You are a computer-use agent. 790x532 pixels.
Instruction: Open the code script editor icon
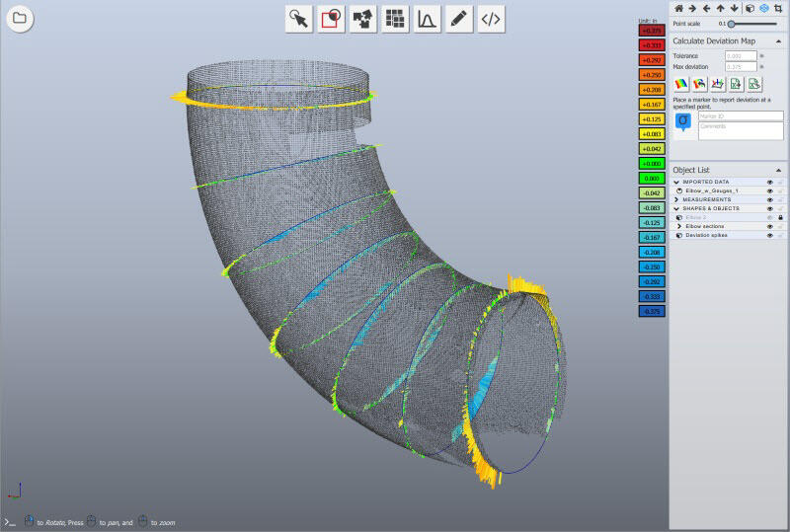coord(491,18)
